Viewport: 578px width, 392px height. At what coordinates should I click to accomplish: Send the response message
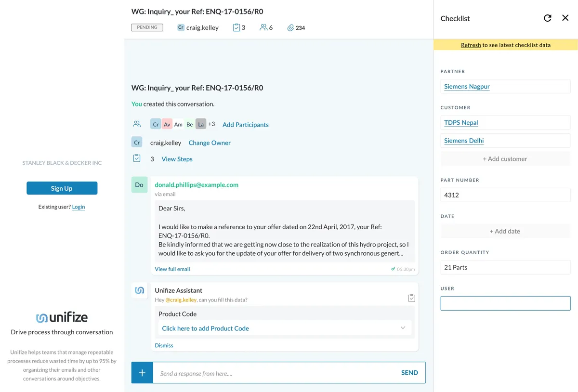[409, 373]
